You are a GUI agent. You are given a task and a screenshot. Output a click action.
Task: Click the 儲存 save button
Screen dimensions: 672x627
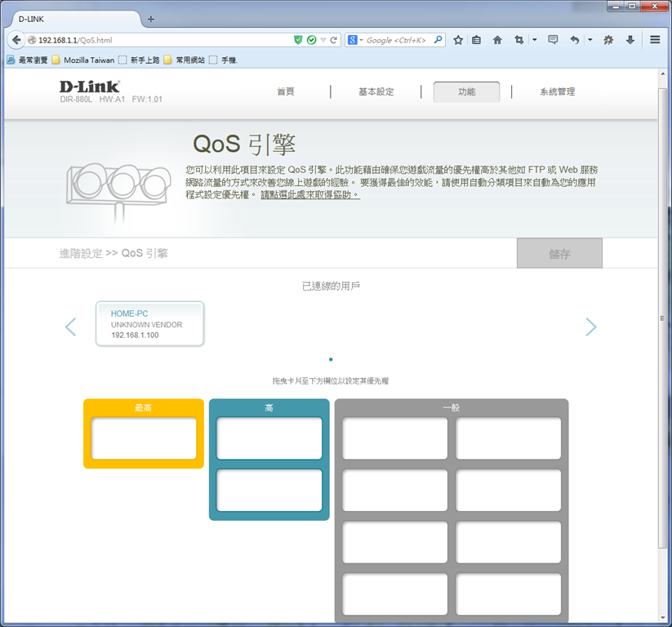coord(559,253)
